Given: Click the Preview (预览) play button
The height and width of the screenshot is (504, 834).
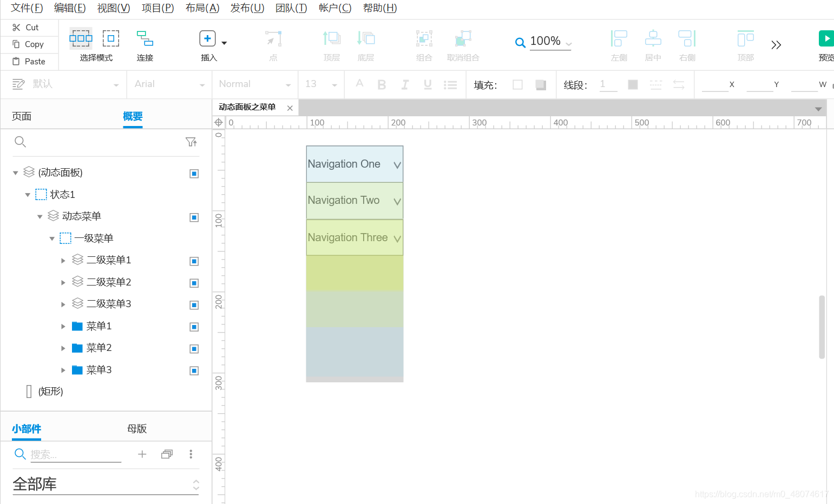Looking at the screenshot, I should tap(826, 38).
